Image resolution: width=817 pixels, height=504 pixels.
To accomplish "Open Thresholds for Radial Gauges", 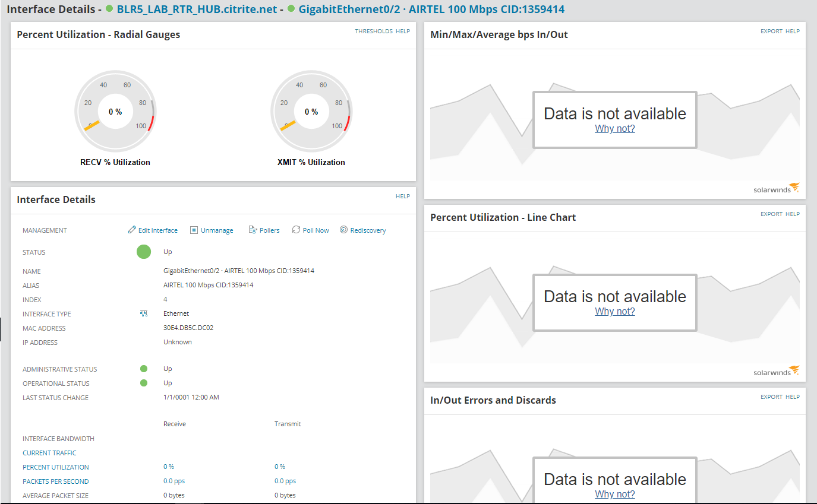I will click(374, 31).
